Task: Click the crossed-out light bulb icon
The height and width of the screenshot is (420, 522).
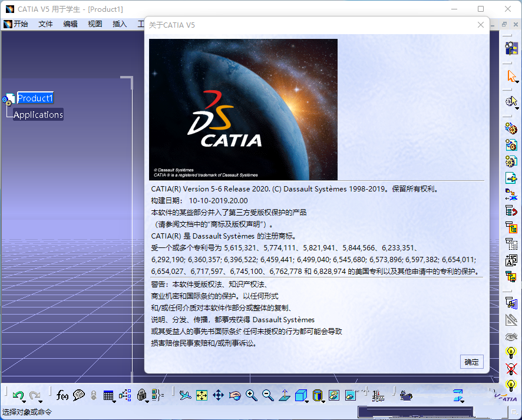Action: pos(511,369)
